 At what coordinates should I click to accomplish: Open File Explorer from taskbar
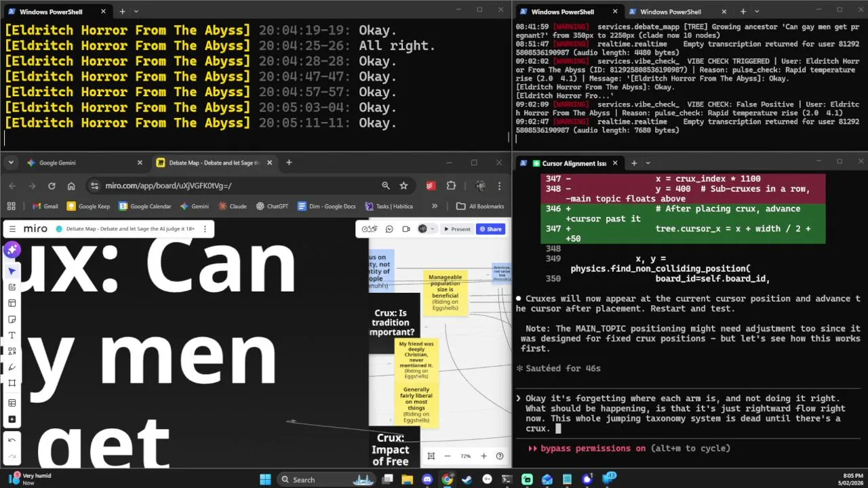(407, 479)
